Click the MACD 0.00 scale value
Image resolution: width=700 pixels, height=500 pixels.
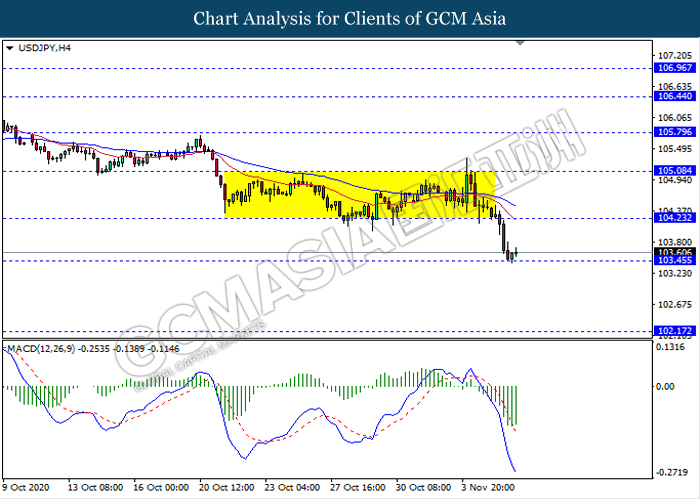click(x=665, y=387)
